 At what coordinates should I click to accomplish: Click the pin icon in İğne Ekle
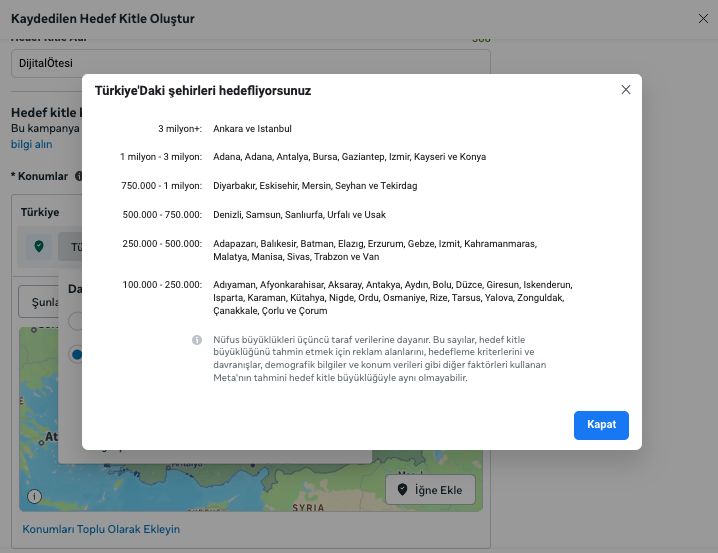(403, 489)
